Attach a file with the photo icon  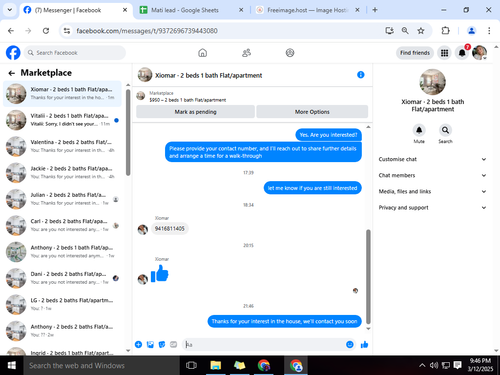(150, 344)
